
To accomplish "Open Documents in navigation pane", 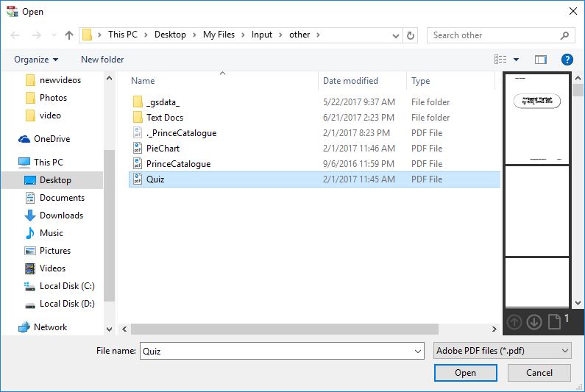I will pos(54,198).
